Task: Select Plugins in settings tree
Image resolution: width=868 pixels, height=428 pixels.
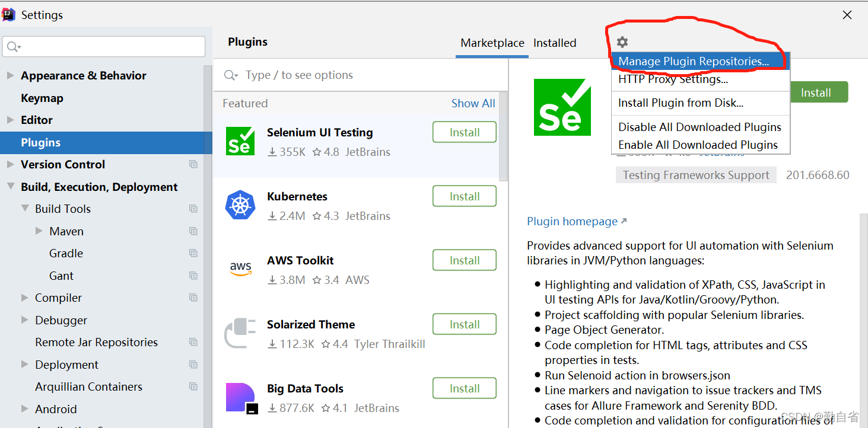Action: [106, 142]
